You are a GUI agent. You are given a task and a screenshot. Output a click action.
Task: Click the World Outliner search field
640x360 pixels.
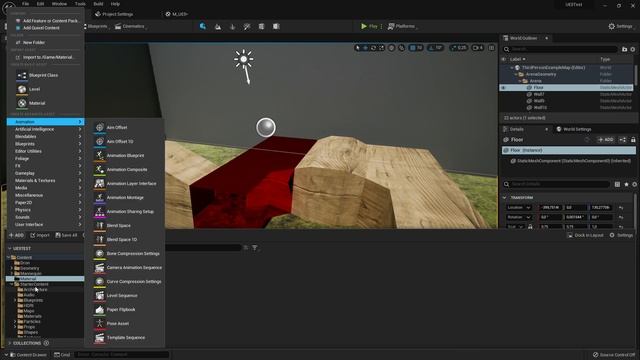click(x=560, y=49)
